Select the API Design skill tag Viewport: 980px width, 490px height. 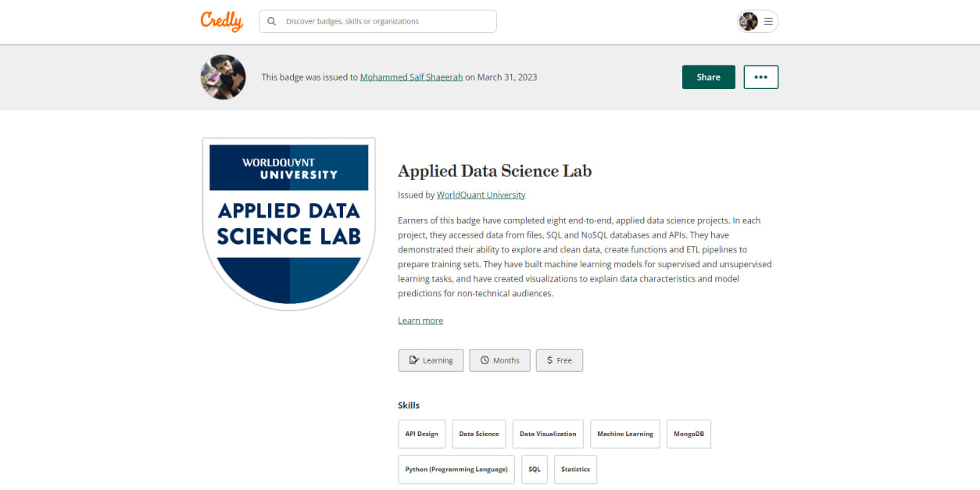tap(421, 434)
